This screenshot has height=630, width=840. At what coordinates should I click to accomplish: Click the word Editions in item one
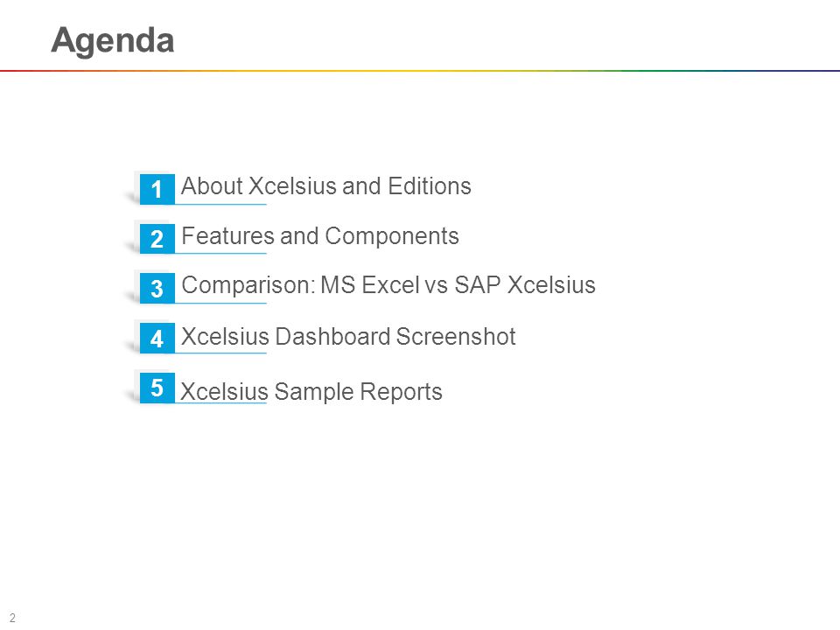[x=430, y=186]
